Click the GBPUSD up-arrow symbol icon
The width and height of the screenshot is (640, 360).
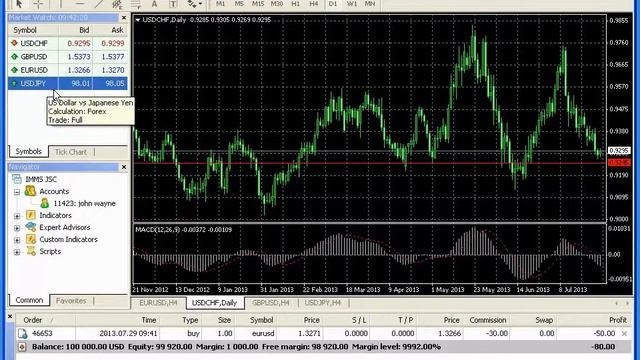(x=14, y=56)
